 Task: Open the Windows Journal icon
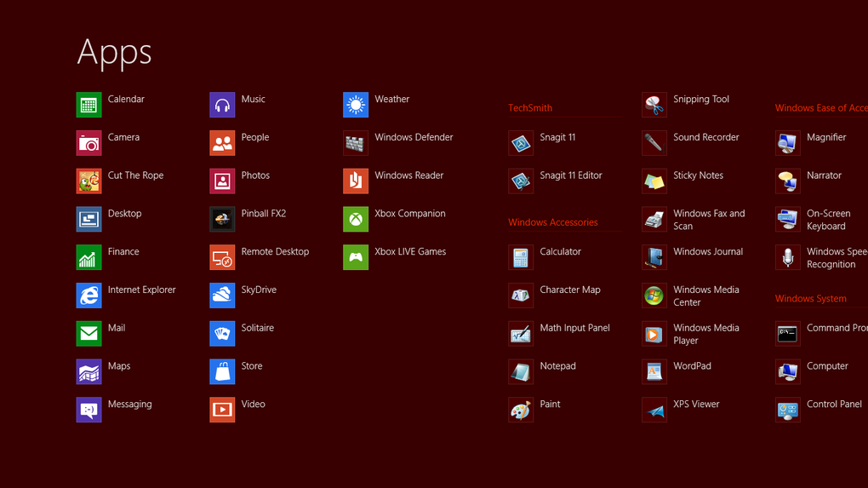click(654, 257)
